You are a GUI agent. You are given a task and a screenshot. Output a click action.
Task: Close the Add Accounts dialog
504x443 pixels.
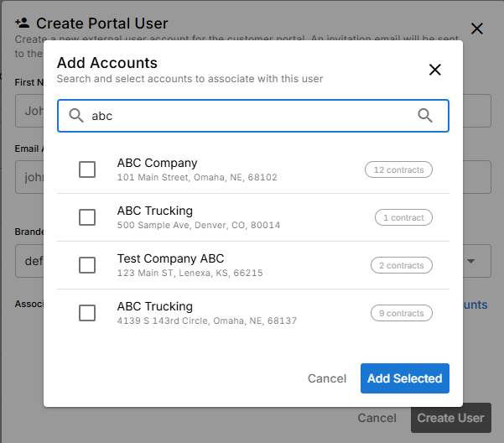point(434,70)
